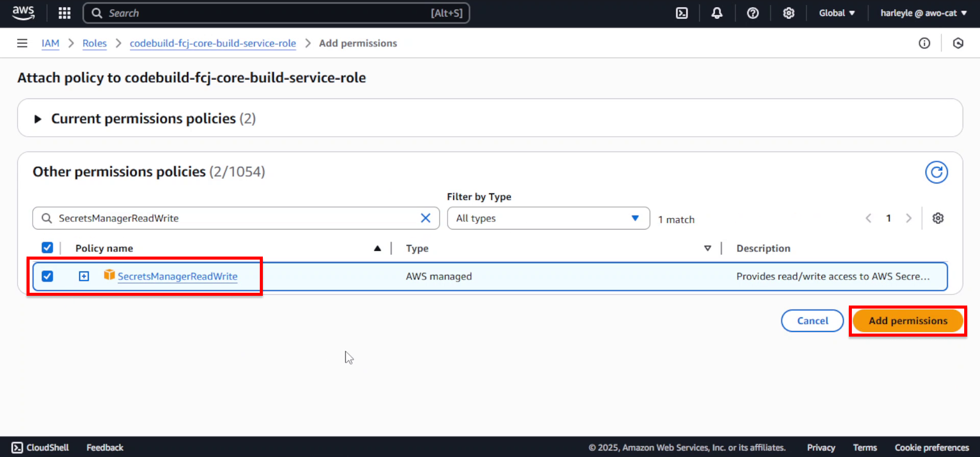Viewport: 980px width, 457px height.
Task: Click the Type column header label
Action: pos(417,248)
